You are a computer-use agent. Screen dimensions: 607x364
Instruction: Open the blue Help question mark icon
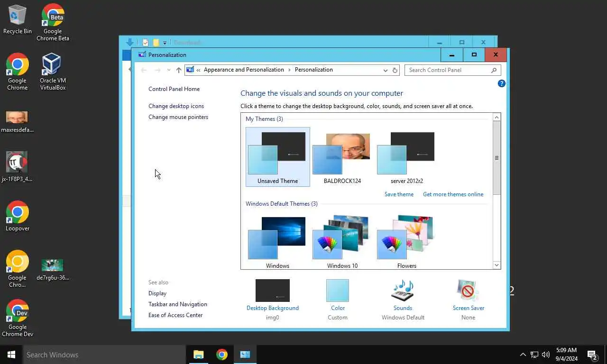pyautogui.click(x=501, y=83)
